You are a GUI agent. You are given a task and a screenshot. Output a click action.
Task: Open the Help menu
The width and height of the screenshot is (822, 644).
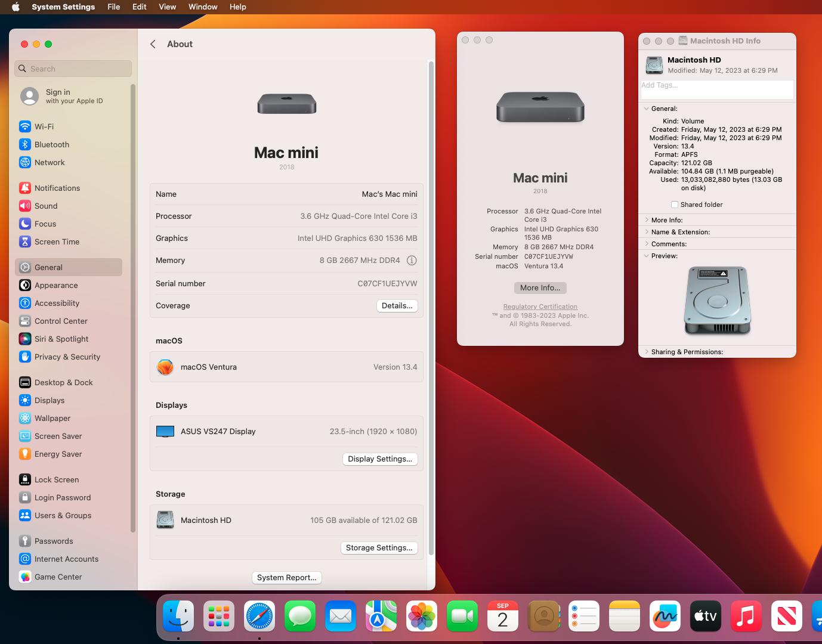[237, 7]
